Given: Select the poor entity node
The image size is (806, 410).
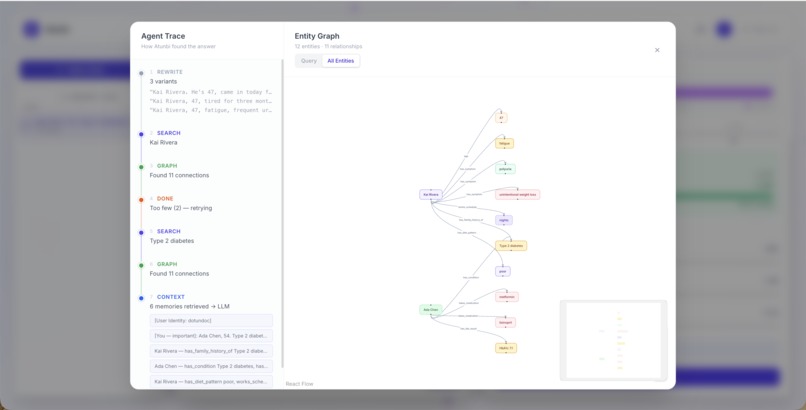Looking at the screenshot, I should coord(503,271).
